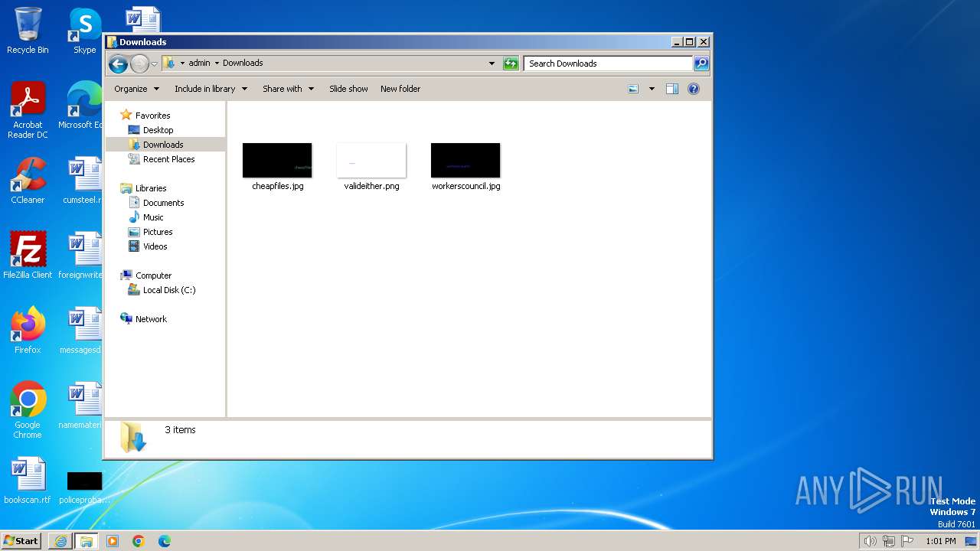
Task: Select cumsteel document on desktop
Action: point(83,181)
